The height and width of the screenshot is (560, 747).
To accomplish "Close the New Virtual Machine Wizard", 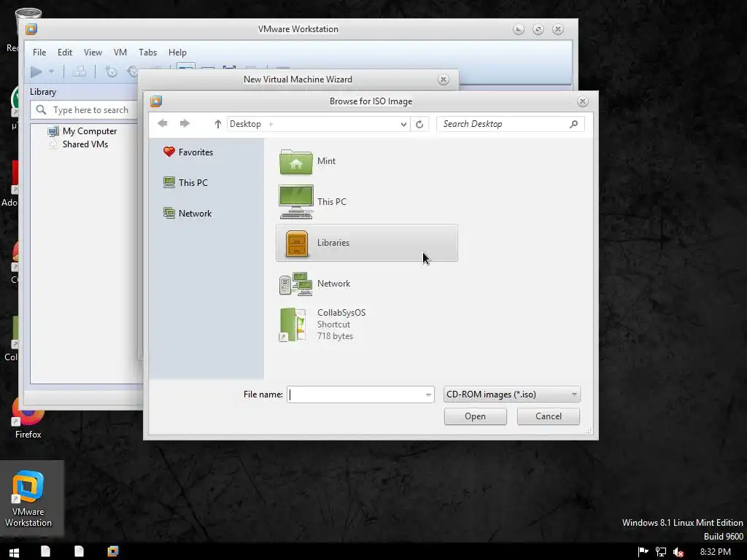I will pyautogui.click(x=443, y=79).
